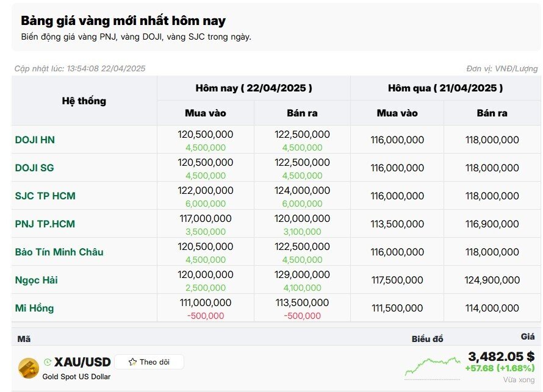Select Mi Hồng today's buy price 111,000,000
This screenshot has width=543, height=392.
206,302
